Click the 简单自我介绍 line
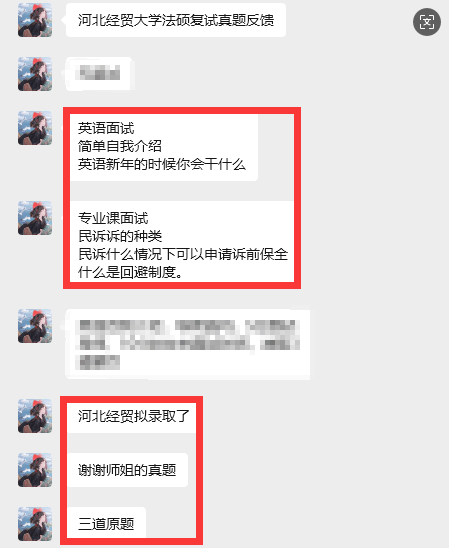The height and width of the screenshot is (548, 449). [x=120, y=146]
